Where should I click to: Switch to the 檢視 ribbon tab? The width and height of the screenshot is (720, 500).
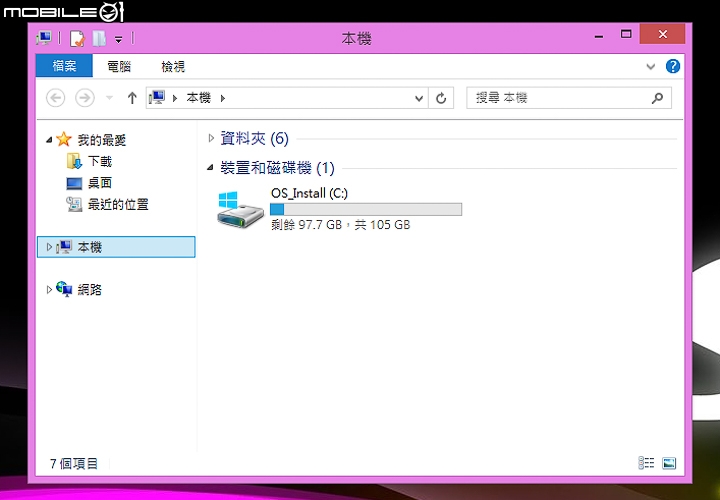[173, 67]
